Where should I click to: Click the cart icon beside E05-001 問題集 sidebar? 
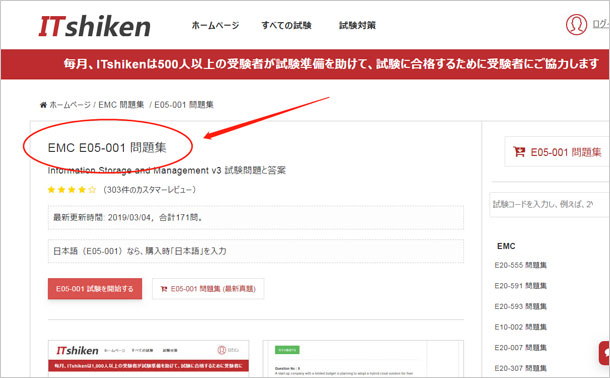[519, 152]
